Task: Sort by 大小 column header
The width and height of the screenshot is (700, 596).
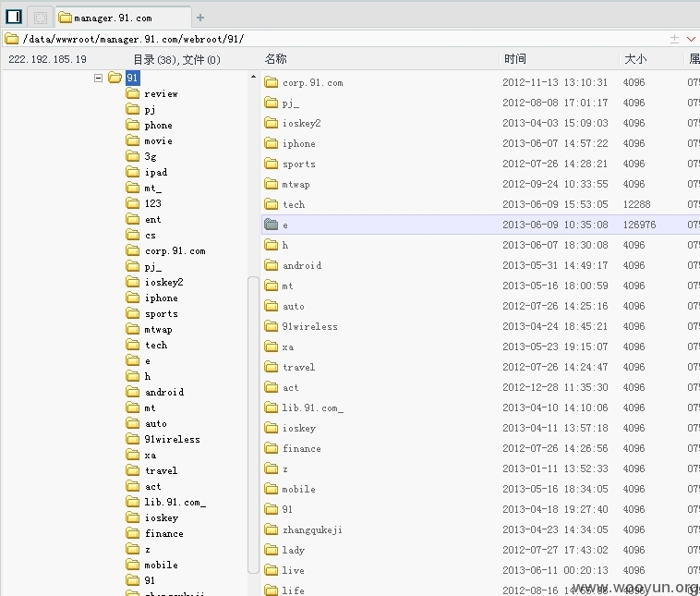Action: coord(634,59)
